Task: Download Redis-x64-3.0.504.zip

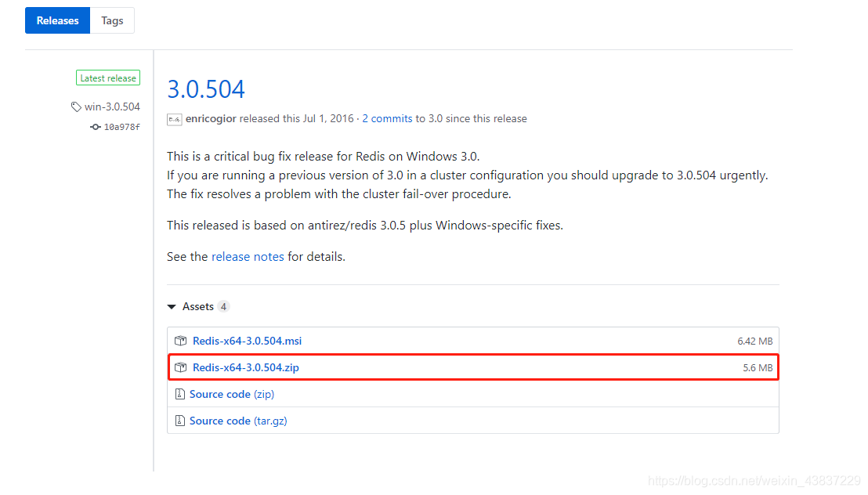Action: [246, 367]
